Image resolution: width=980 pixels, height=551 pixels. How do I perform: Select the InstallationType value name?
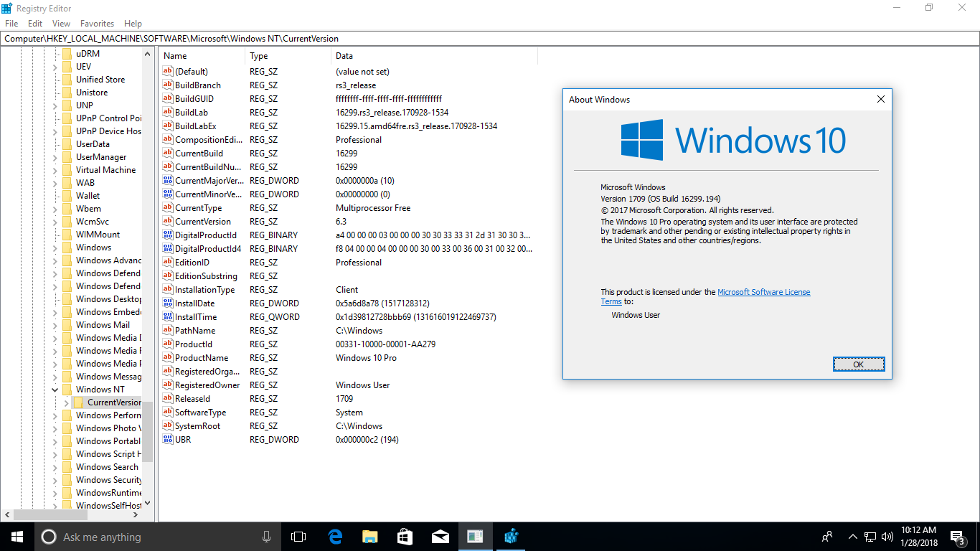click(204, 289)
